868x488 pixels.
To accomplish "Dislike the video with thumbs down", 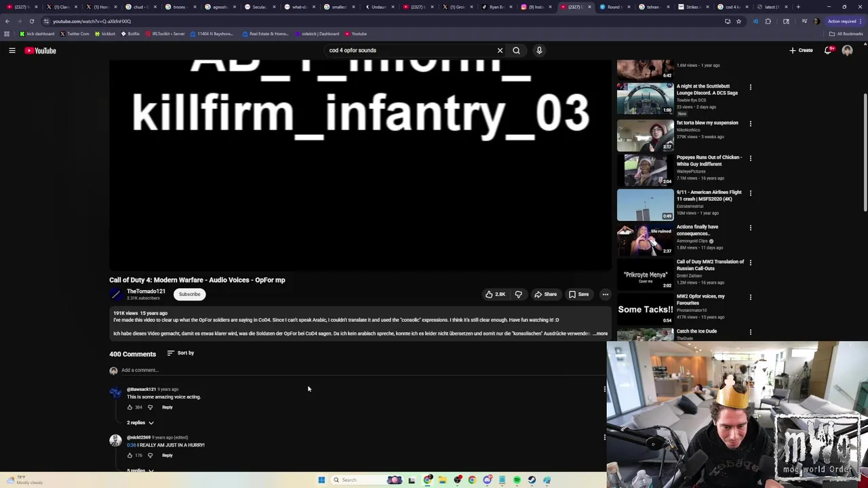I will click(x=518, y=294).
